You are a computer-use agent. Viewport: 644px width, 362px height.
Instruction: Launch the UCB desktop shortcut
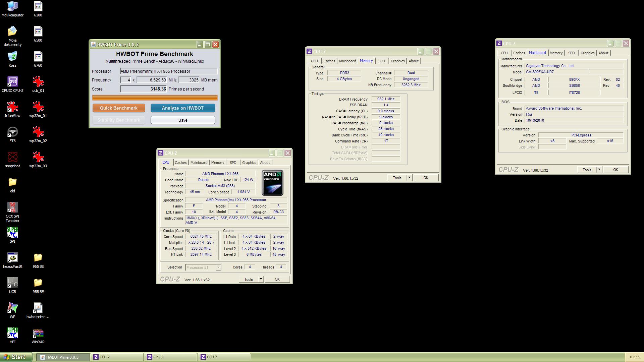[x=12, y=285]
